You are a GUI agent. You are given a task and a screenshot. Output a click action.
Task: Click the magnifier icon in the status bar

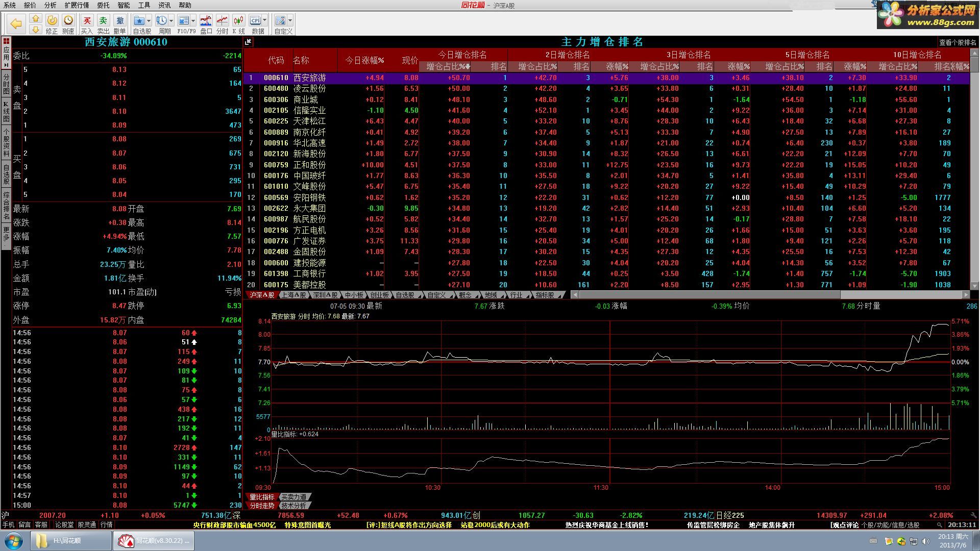[x=939, y=524]
